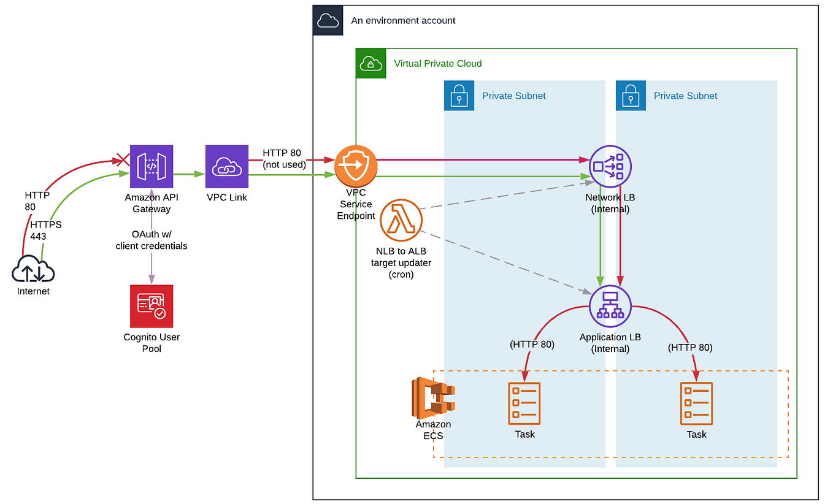Select the Amazon API Gateway icon
Screen dimensions: 833x504
[151, 166]
